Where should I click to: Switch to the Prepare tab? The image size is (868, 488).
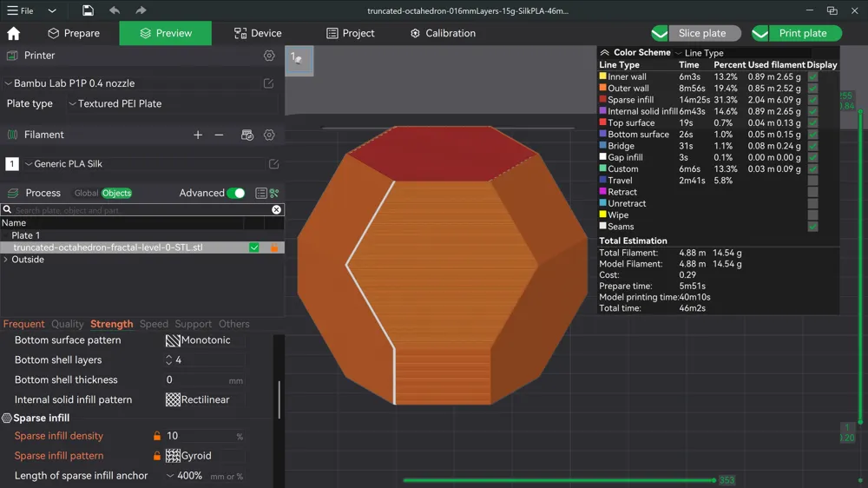74,33
